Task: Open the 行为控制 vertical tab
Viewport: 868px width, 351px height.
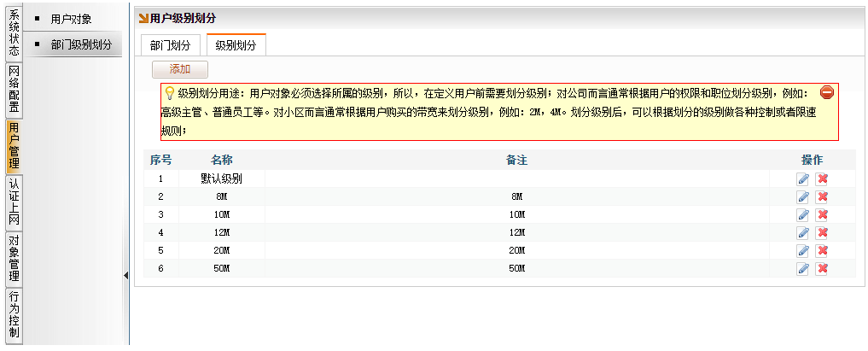Action: 14,314
